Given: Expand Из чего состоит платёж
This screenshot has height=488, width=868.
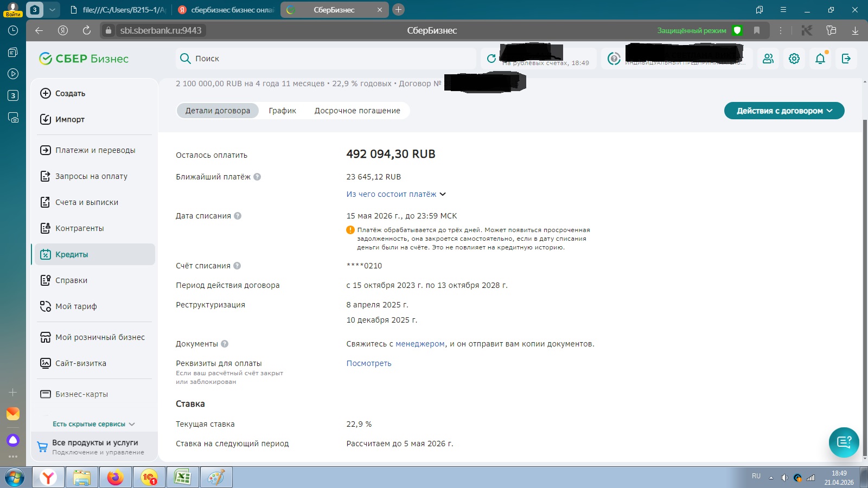Looking at the screenshot, I should pos(395,194).
